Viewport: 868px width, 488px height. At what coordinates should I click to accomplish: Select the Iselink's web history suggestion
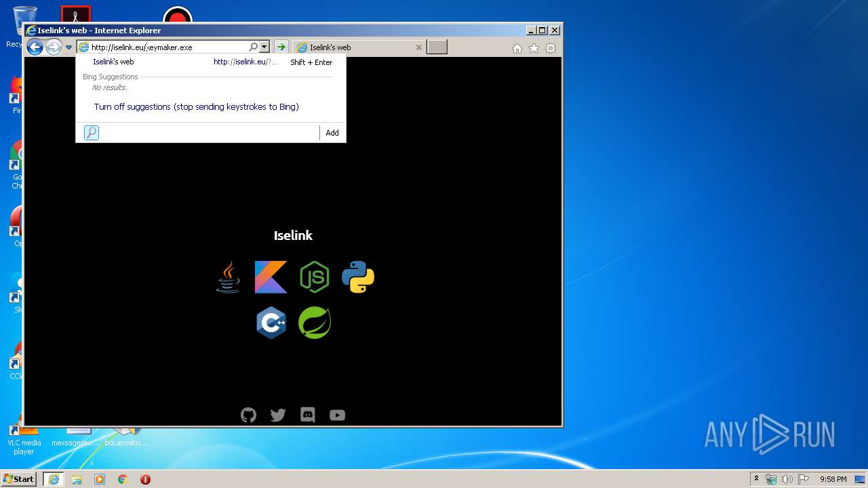tap(211, 62)
